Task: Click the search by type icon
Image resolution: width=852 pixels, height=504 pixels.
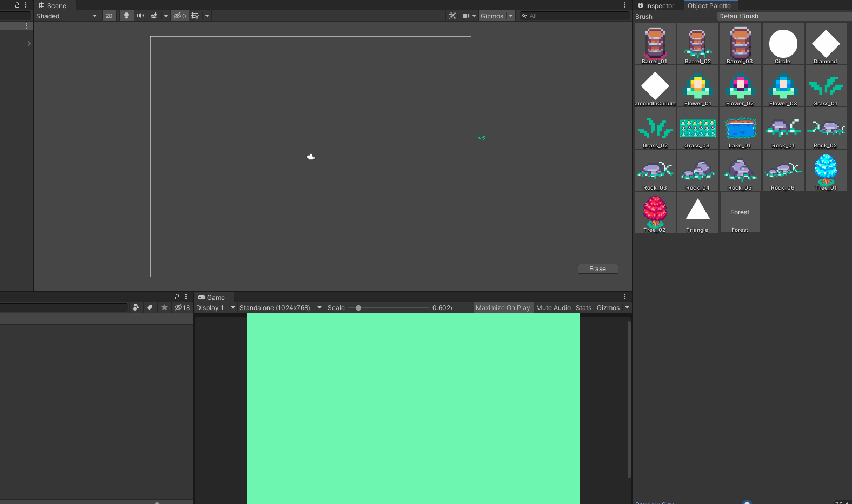Action: coord(136,307)
